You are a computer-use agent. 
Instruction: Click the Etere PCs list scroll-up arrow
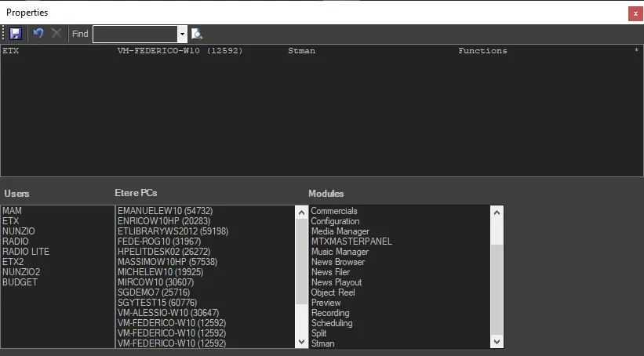302,212
